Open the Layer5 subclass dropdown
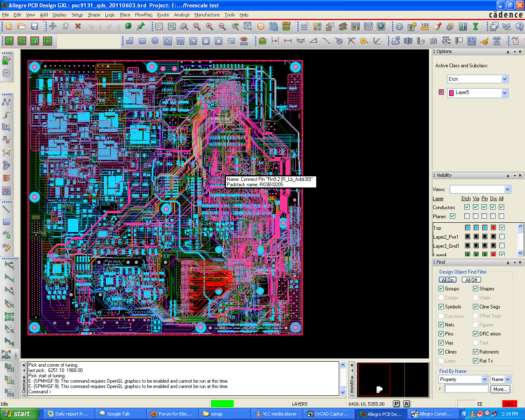 504,93
